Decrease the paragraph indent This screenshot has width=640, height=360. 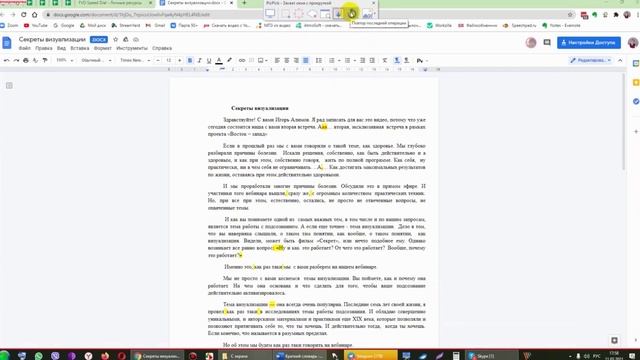point(362,60)
